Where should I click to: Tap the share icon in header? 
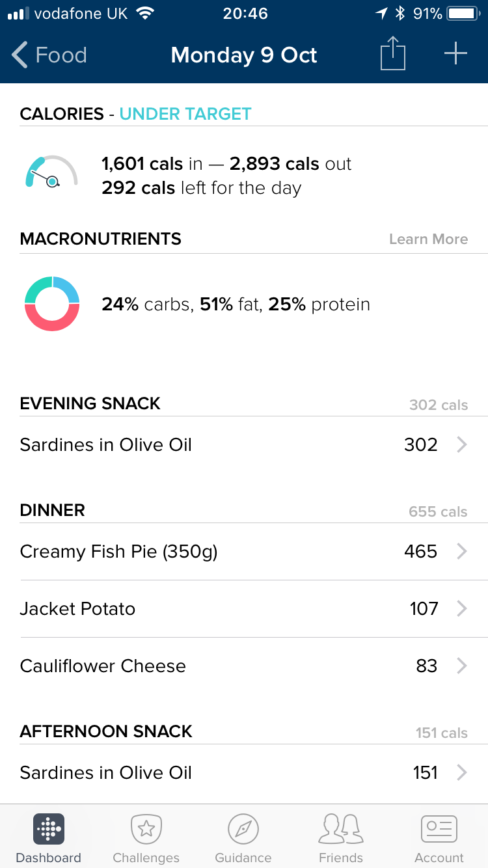tap(392, 53)
